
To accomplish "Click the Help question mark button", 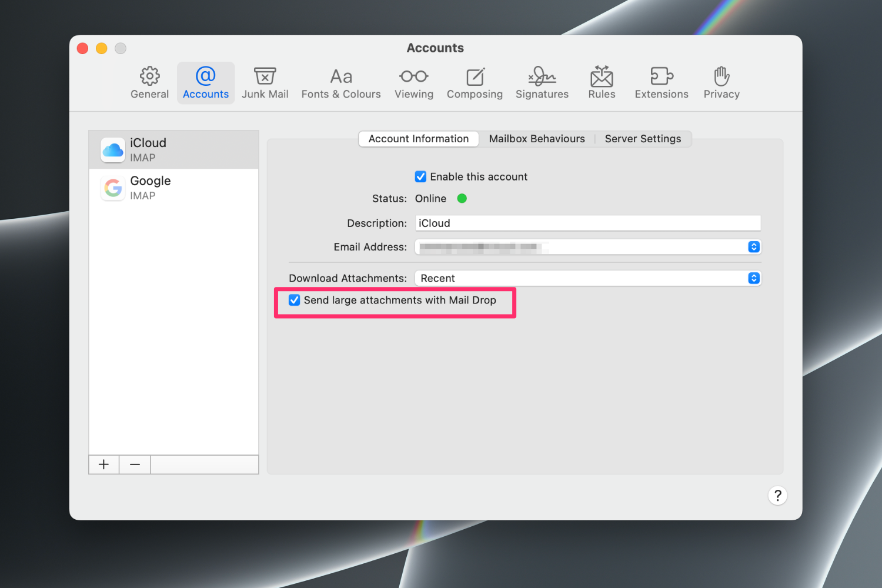I will click(777, 496).
